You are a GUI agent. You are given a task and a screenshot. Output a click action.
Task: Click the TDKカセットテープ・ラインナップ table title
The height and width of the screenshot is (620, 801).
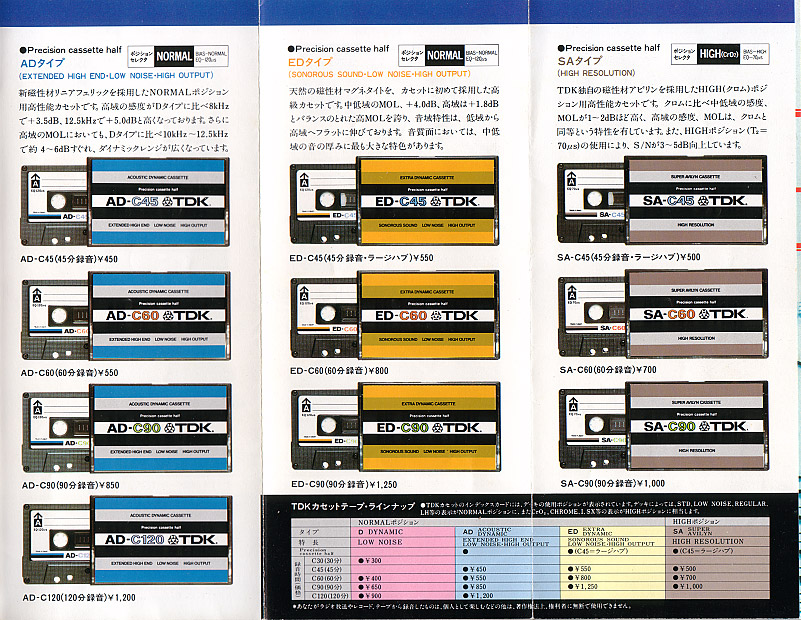coord(340,508)
